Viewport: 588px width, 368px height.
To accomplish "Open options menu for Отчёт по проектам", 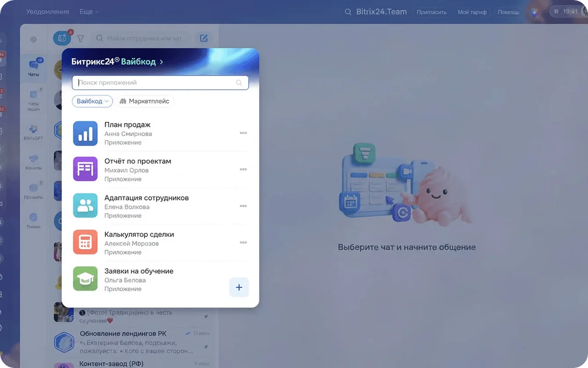I will 243,169.
